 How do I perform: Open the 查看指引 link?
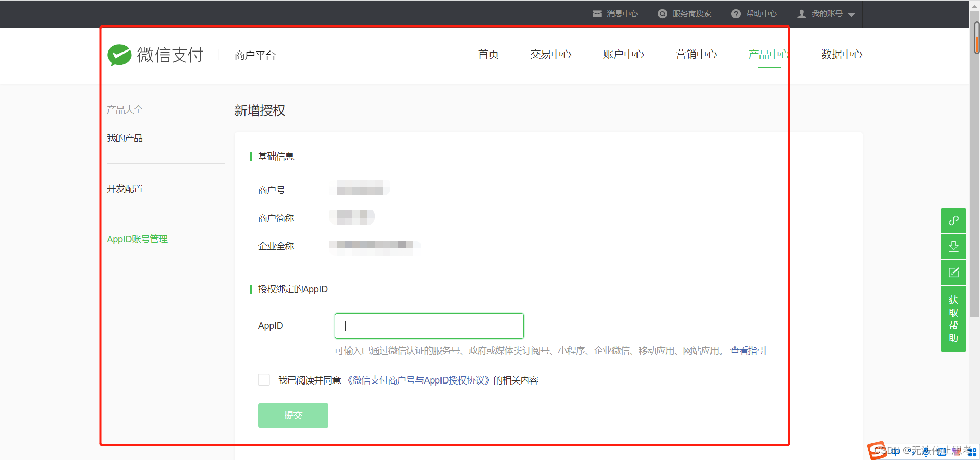coord(748,351)
